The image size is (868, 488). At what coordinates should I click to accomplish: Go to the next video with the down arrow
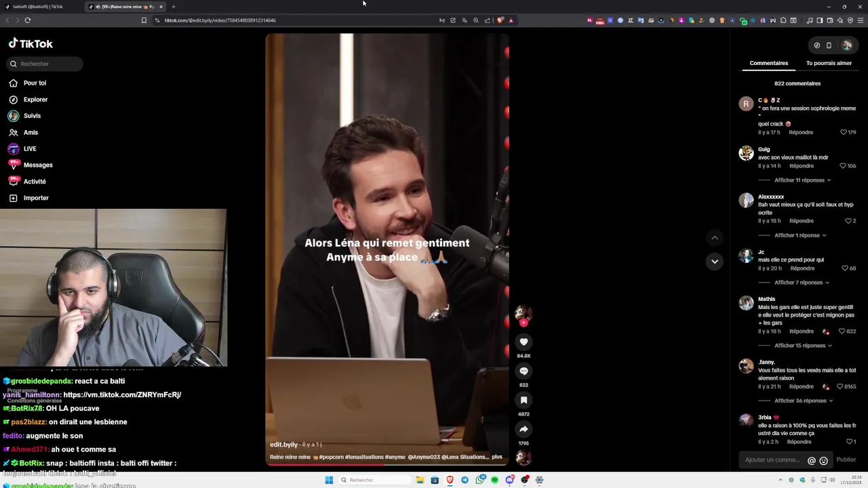(x=714, y=262)
